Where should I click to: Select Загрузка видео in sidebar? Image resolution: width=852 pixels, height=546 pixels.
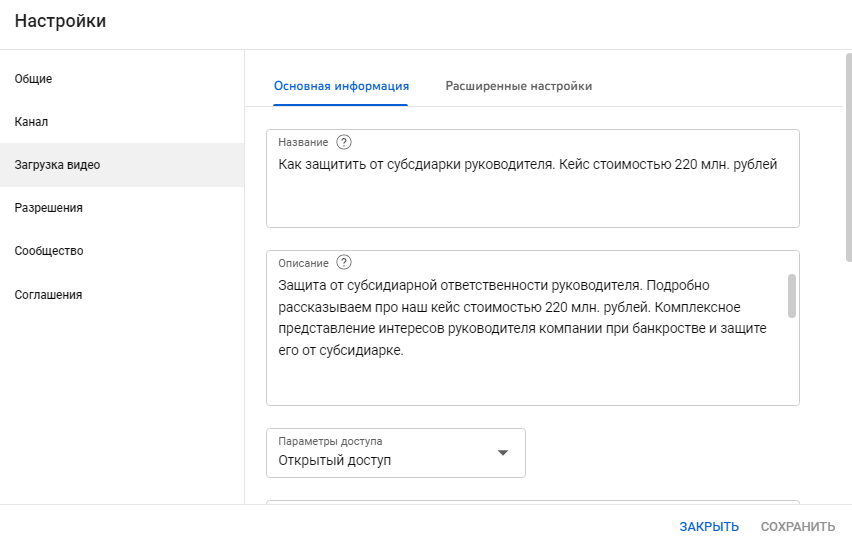click(57, 165)
